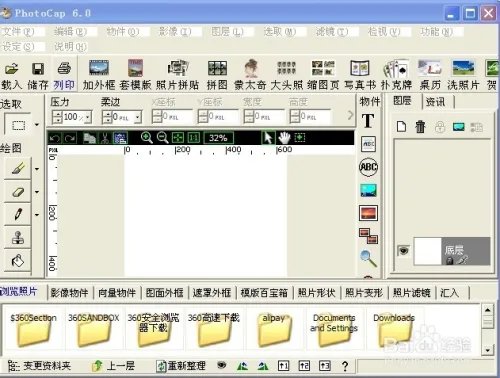Create a new layer with page icon
The width and height of the screenshot is (500, 378).
401,127
